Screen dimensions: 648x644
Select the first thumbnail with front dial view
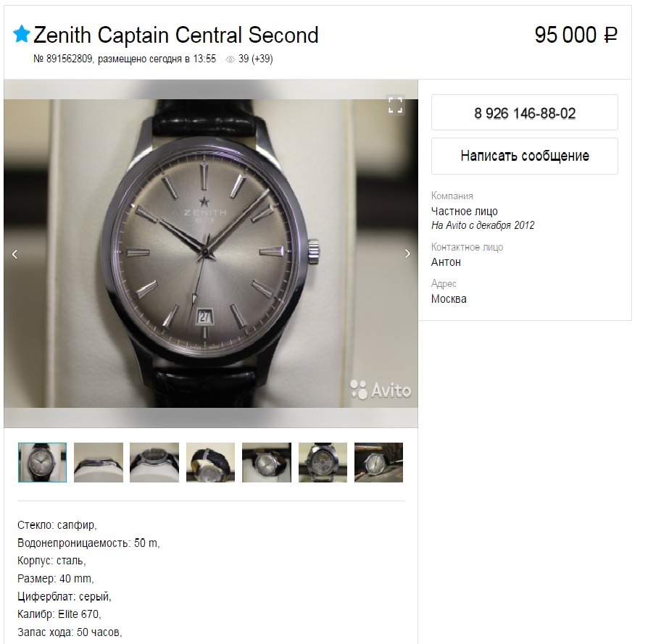tap(42, 462)
